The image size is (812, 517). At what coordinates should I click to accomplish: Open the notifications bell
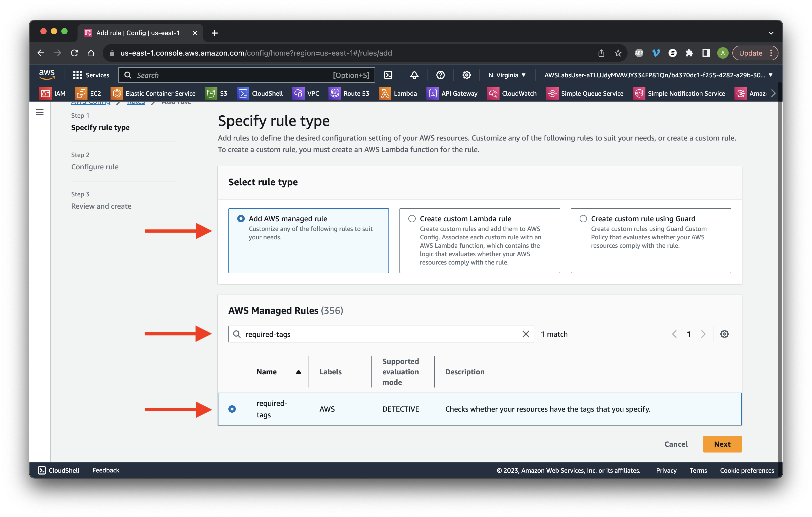click(x=414, y=75)
